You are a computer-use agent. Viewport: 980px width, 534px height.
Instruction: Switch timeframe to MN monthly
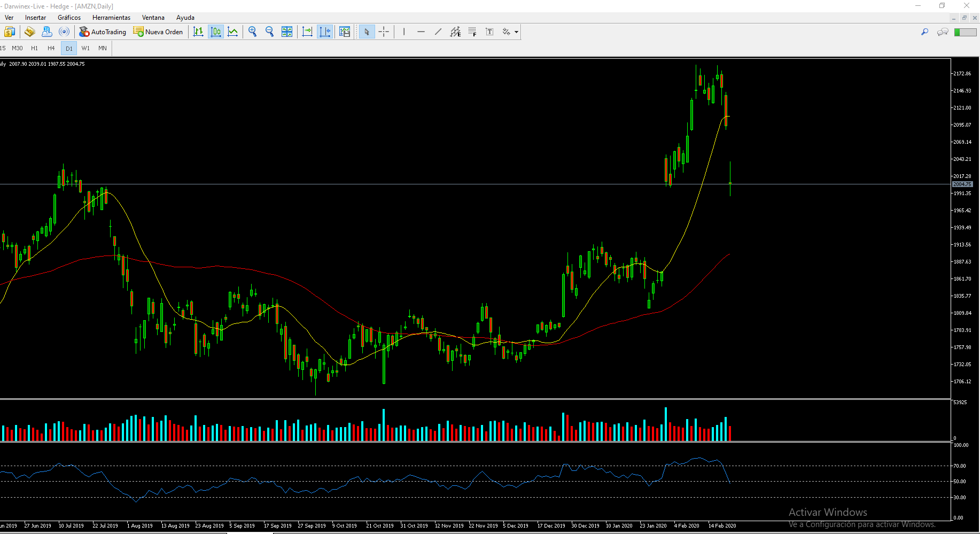(x=103, y=48)
